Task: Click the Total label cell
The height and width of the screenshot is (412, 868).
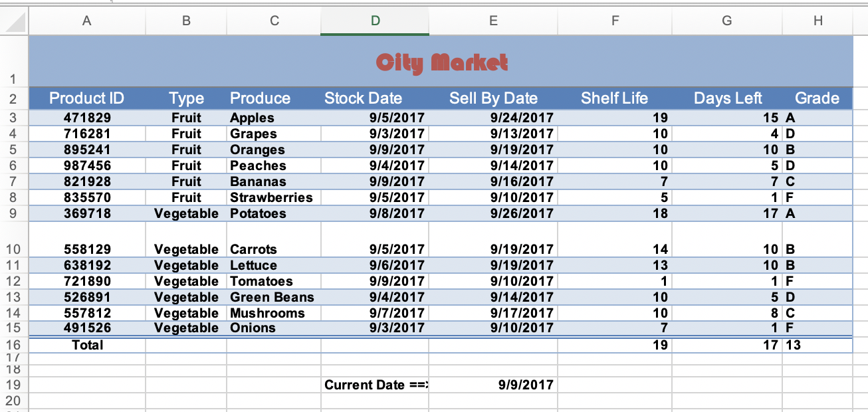Action: click(x=86, y=345)
